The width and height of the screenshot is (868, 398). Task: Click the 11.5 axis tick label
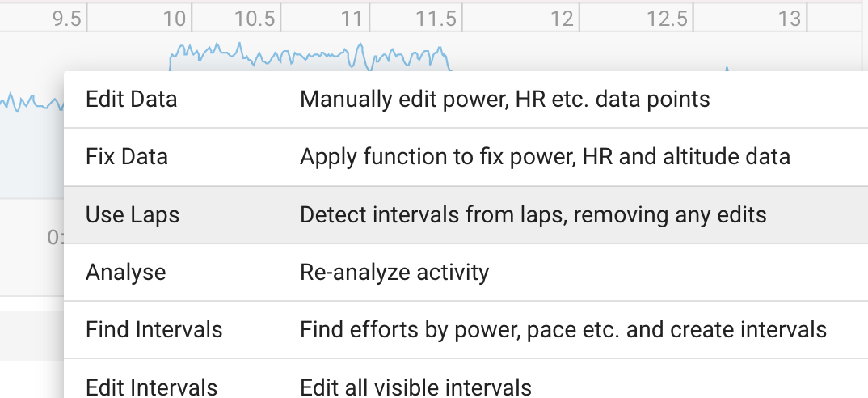coord(436,19)
